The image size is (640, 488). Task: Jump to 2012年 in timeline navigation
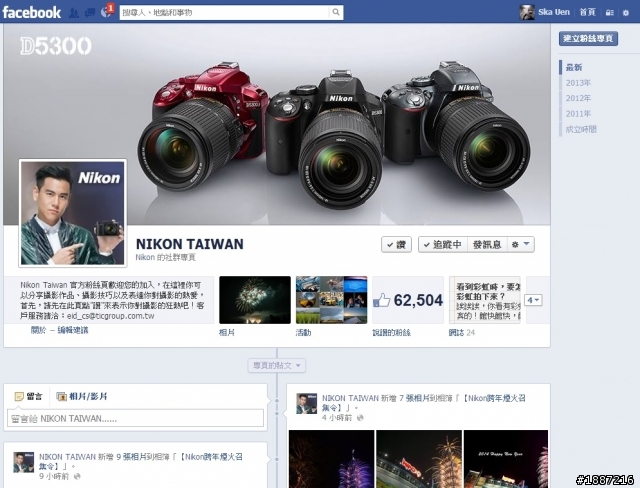tap(578, 98)
